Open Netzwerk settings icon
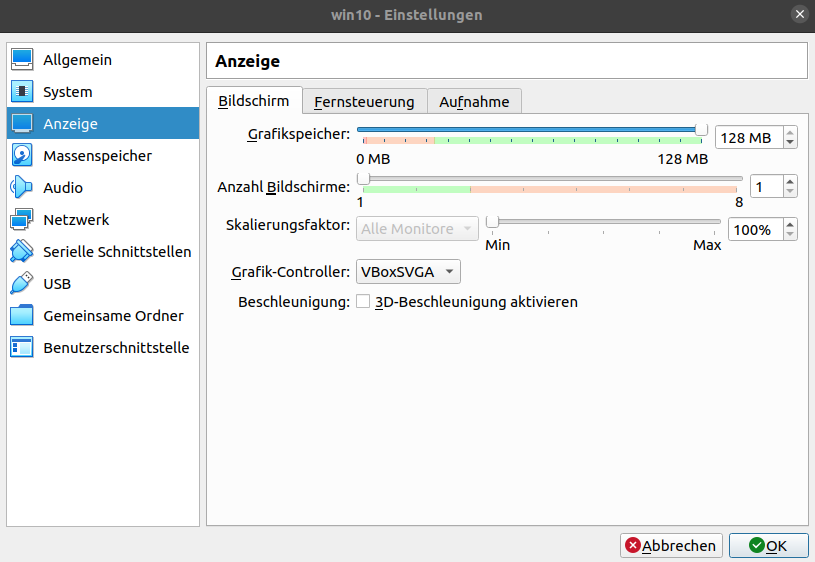 click(x=22, y=220)
